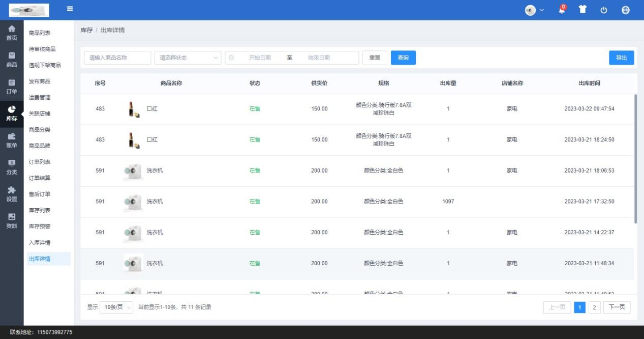Click the 上一页 previous page button
Viewport: 644px width, 339px height.
point(558,307)
